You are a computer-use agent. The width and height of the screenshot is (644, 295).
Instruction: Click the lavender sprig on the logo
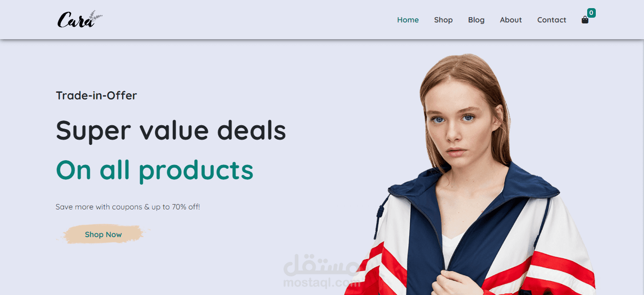pyautogui.click(x=97, y=17)
